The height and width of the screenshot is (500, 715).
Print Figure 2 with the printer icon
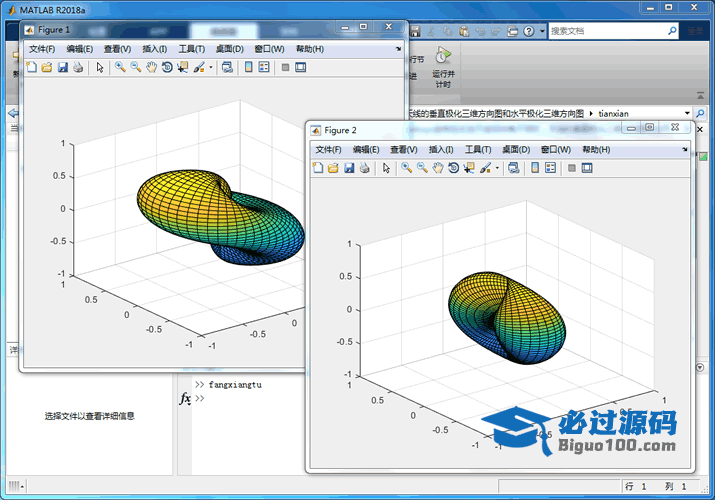click(x=365, y=168)
